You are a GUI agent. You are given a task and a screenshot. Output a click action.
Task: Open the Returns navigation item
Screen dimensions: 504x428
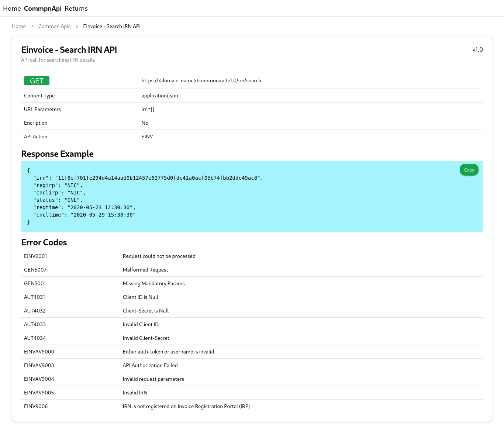coord(76,8)
